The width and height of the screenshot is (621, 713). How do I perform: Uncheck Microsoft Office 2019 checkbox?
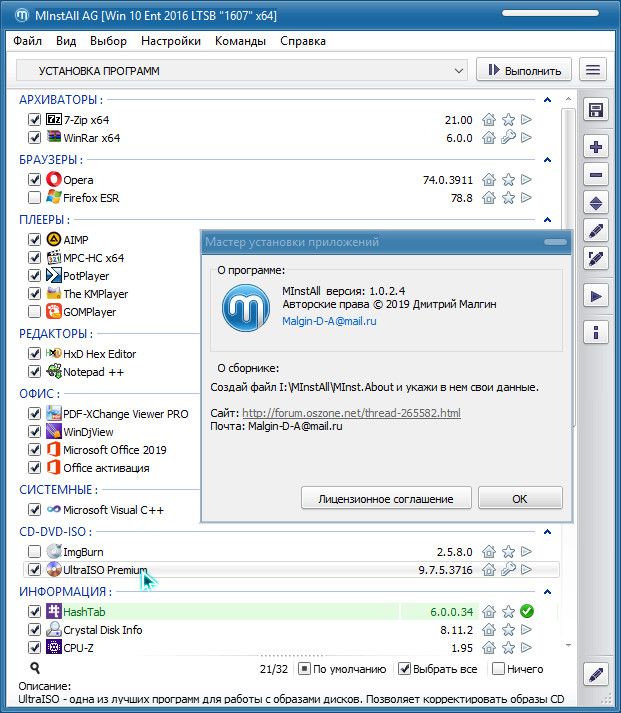pos(35,450)
